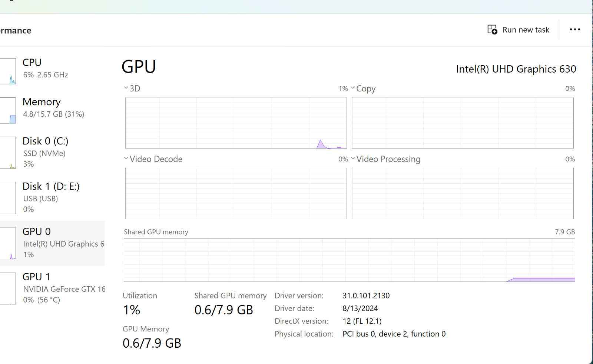Click the Video Processing usage graph
This screenshot has height=364, width=593.
(463, 193)
